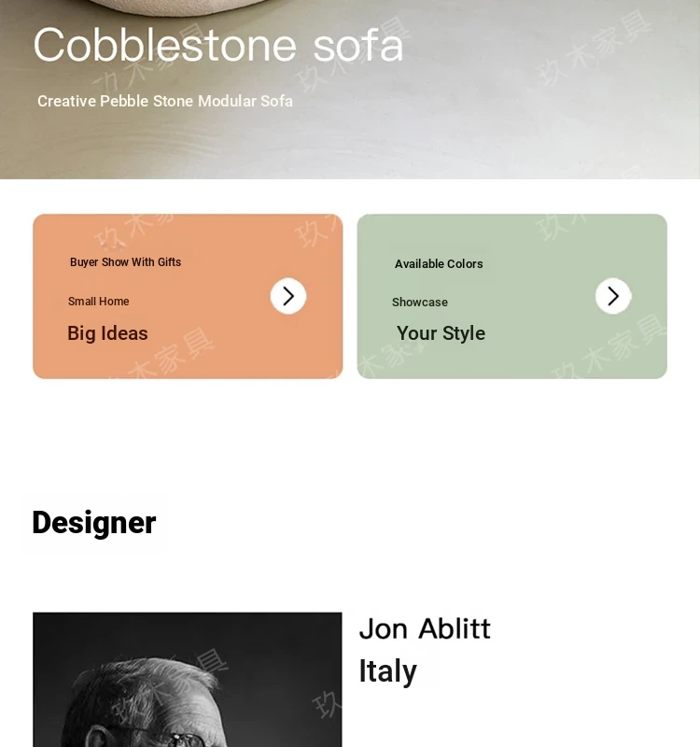This screenshot has width=700, height=747.
Task: Click arrow icon on orange Big Ideas card
Action: (288, 296)
